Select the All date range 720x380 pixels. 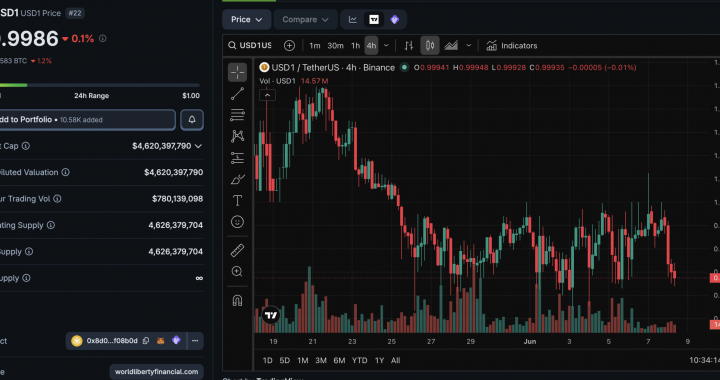(x=395, y=360)
